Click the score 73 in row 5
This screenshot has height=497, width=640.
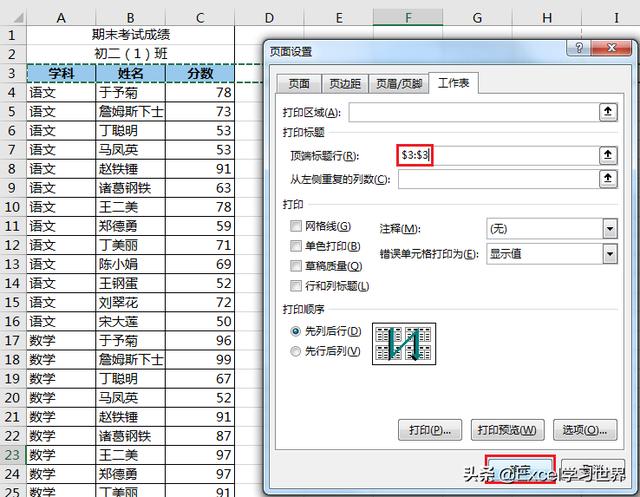[x=200, y=112]
